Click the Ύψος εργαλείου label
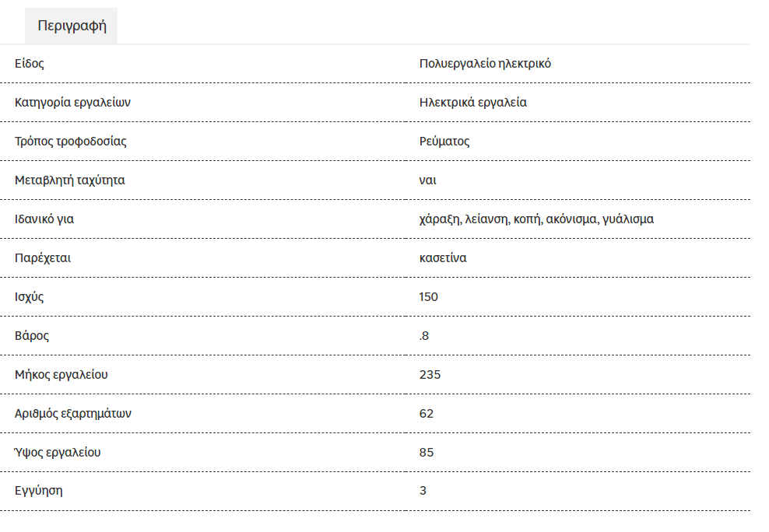 pos(58,452)
